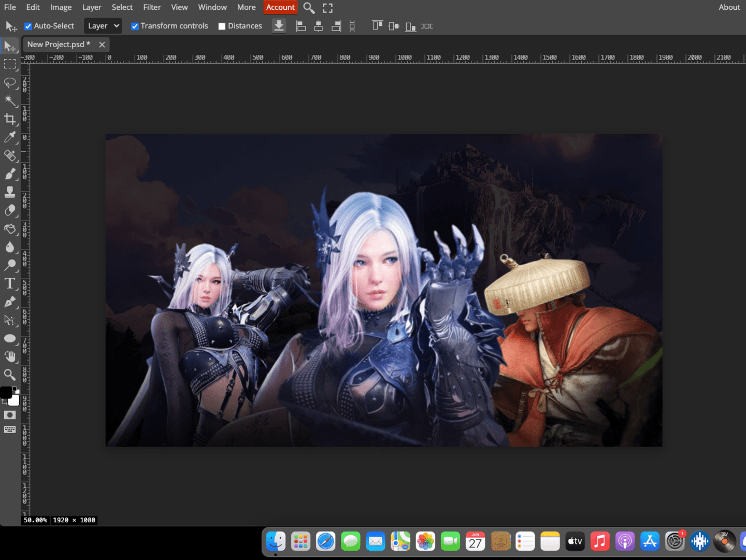The height and width of the screenshot is (560, 746).
Task: Open the Filter menu
Action: point(152,7)
